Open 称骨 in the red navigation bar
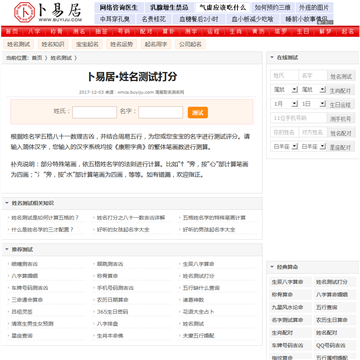 pos(56,32)
